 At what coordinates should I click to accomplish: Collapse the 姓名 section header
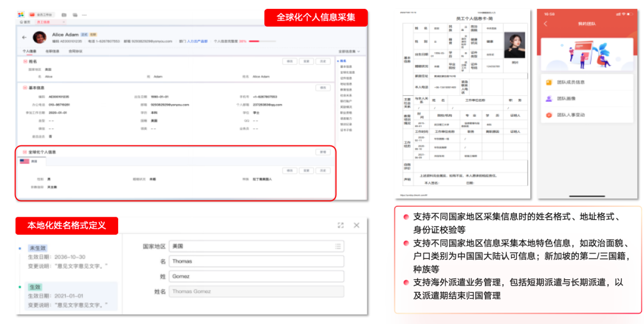click(x=25, y=61)
